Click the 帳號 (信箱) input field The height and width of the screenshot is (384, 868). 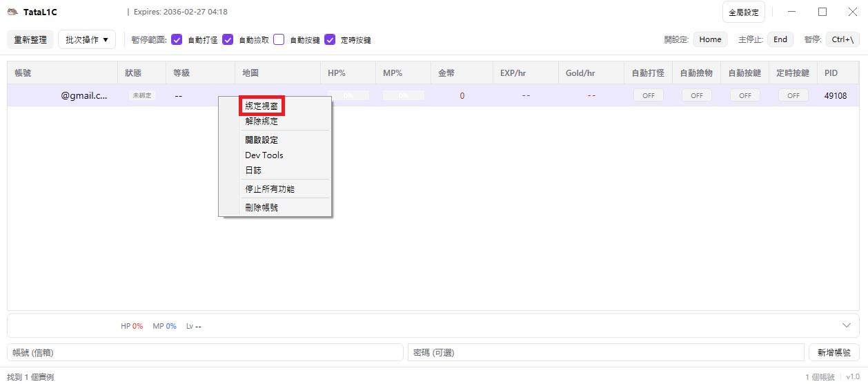[x=205, y=352]
